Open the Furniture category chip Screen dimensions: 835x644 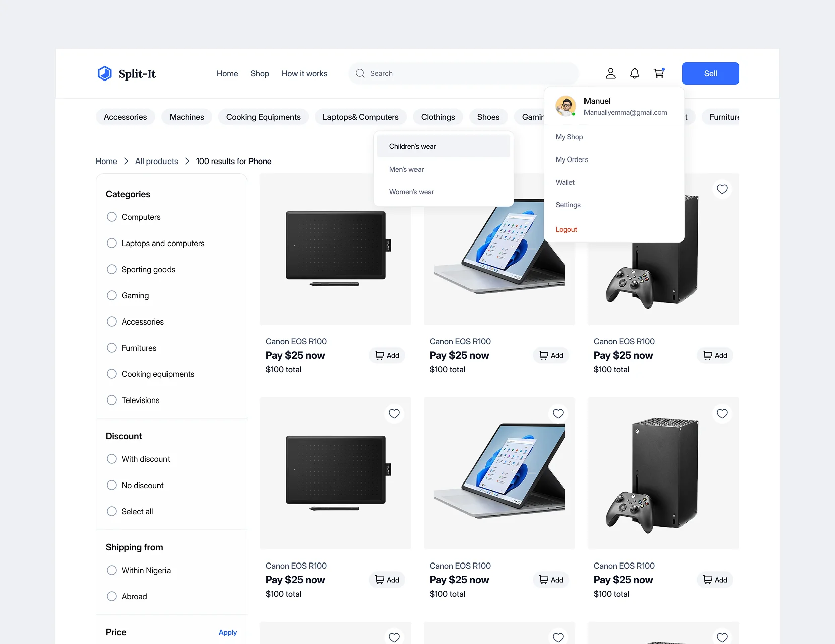pyautogui.click(x=721, y=117)
